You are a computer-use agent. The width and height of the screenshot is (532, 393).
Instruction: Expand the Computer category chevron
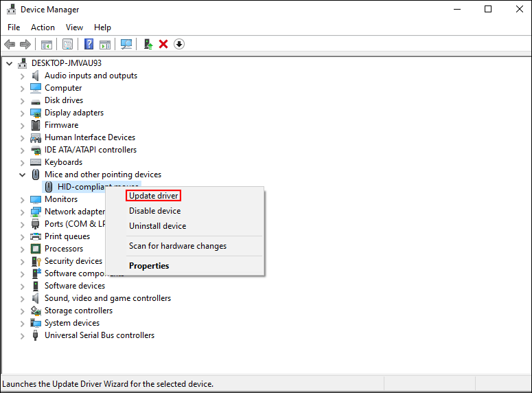(23, 89)
